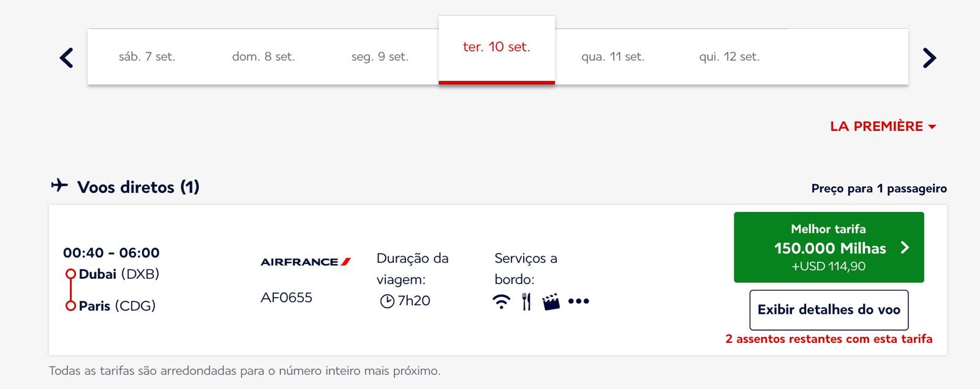
Task: Click Exibir detalhes do voo button
Action: [829, 310]
